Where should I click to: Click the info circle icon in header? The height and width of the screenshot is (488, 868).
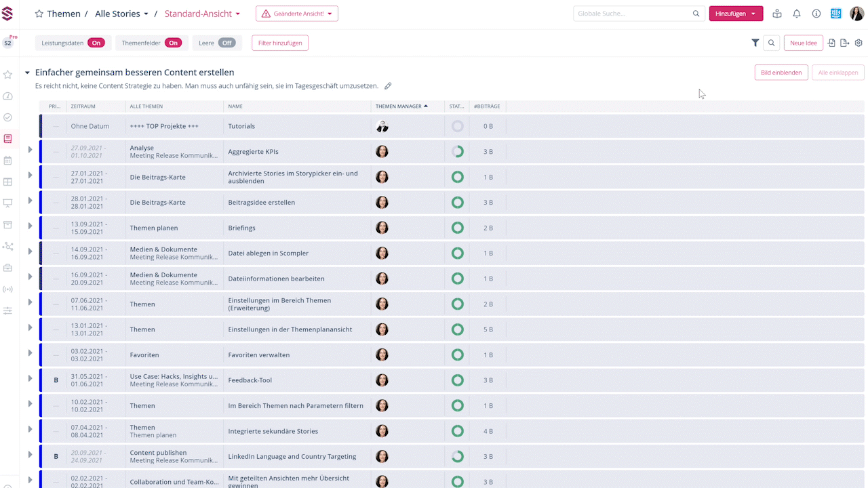coord(816,14)
